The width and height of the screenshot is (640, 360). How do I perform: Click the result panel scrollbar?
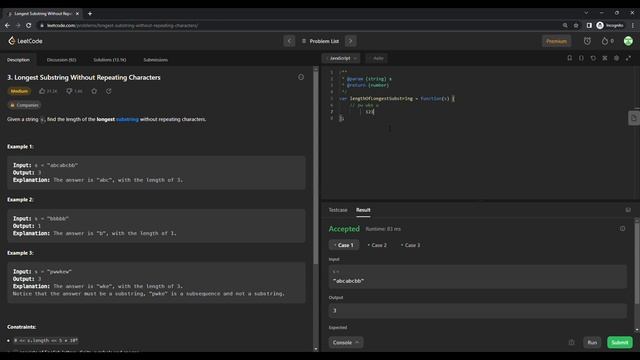637,263
